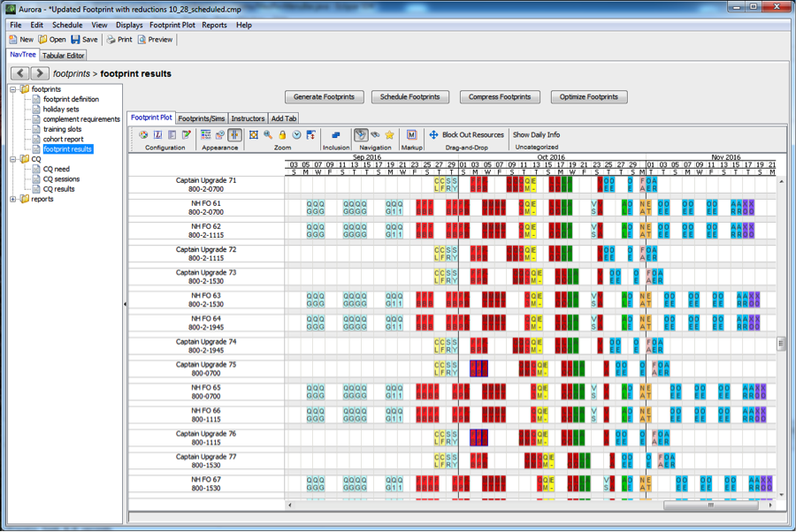
Task: Click the star icon in Navigation group
Action: coord(389,135)
